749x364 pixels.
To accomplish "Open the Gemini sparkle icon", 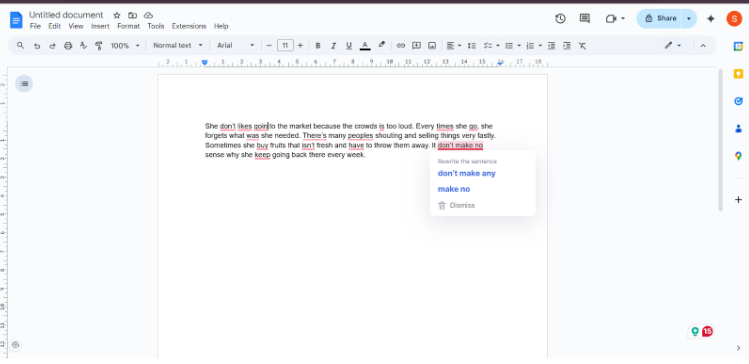I will (711, 19).
